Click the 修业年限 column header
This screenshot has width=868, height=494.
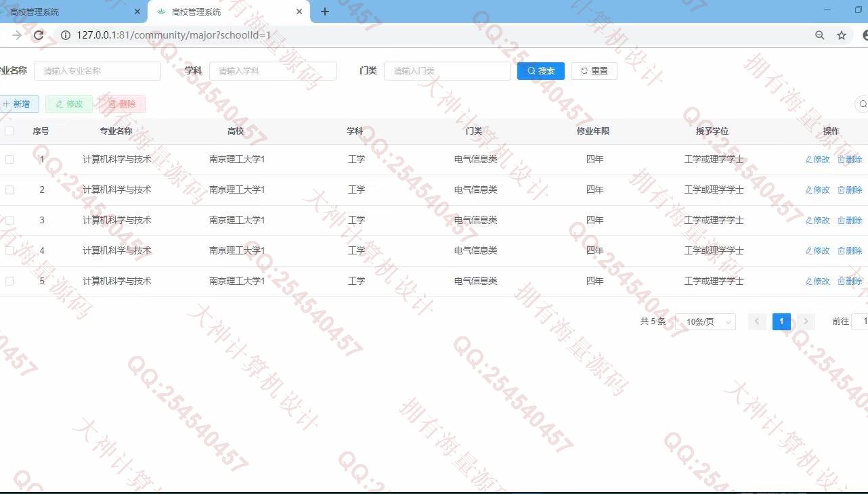[593, 131]
